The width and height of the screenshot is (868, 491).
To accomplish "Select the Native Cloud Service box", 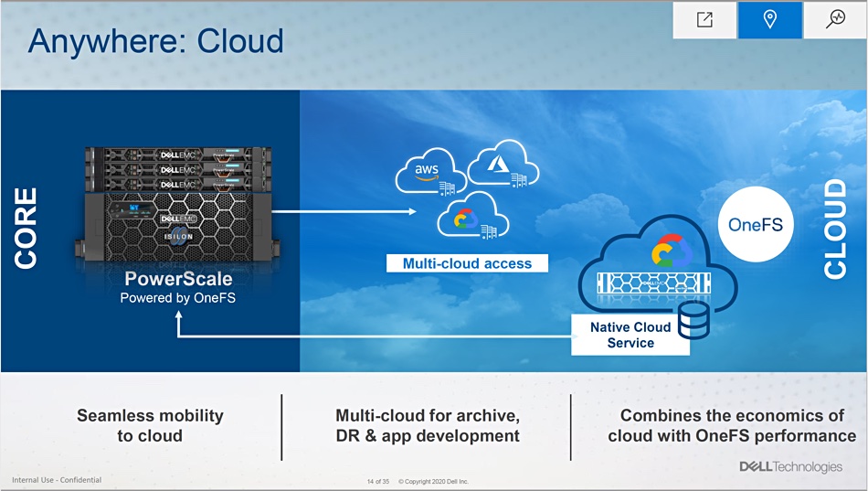I will click(630, 335).
